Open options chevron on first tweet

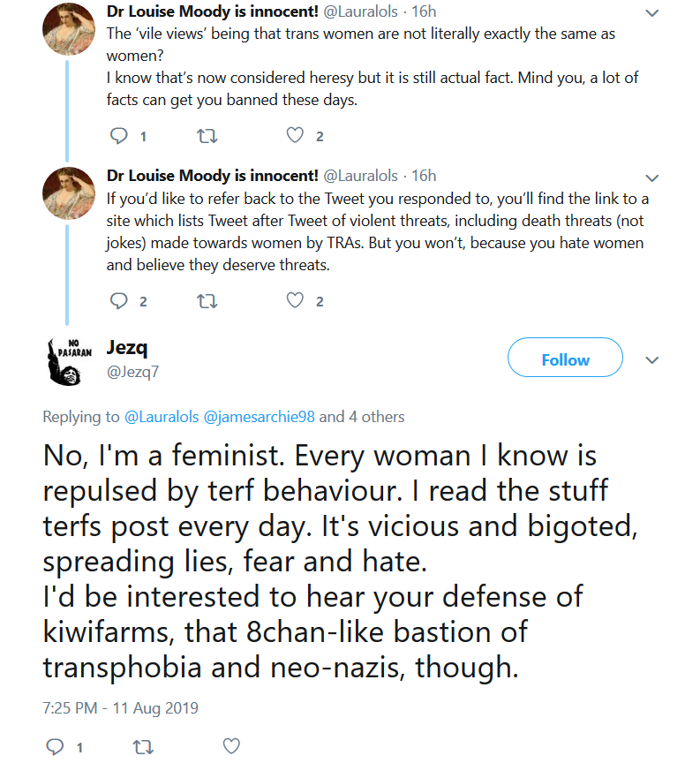pos(651,13)
